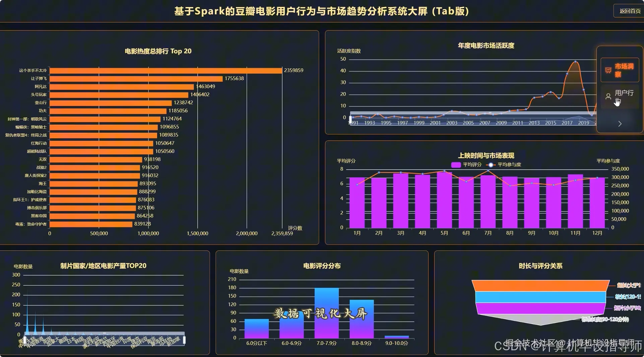The height and width of the screenshot is (357, 644).
Task: Click the 5月 purple bar
Action: pyautogui.click(x=444, y=200)
